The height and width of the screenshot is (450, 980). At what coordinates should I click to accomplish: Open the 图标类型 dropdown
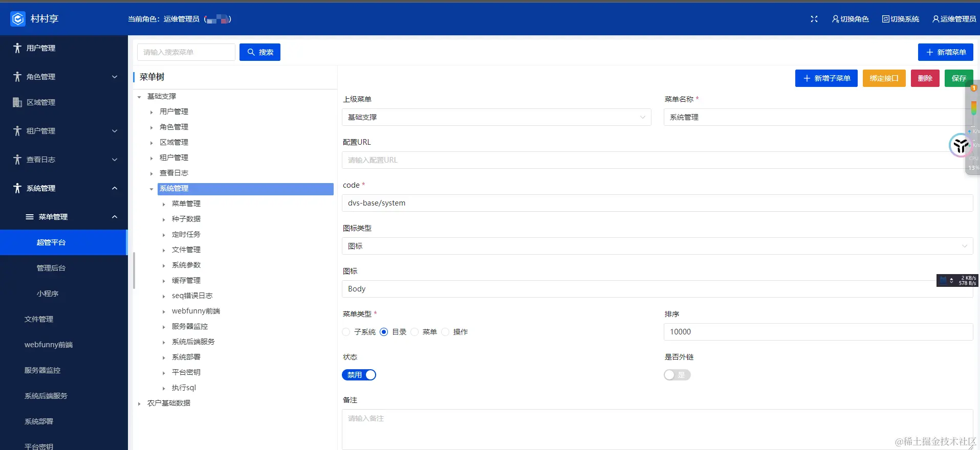[657, 246]
